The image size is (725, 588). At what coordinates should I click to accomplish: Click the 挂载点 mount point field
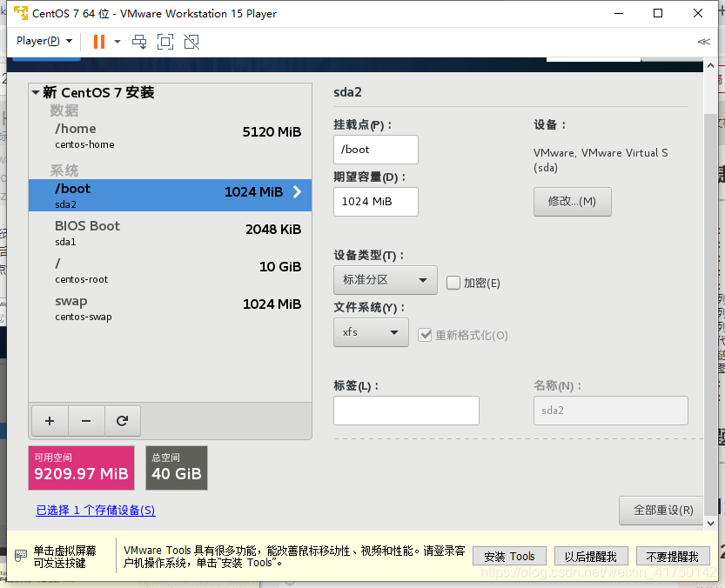376,150
